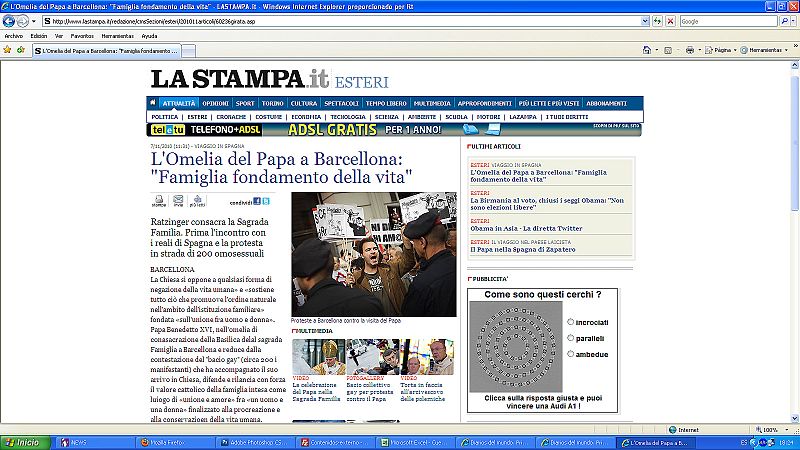This screenshot has height=450, width=800.
Task: Click the più letti icon under headline
Action: [x=197, y=201]
